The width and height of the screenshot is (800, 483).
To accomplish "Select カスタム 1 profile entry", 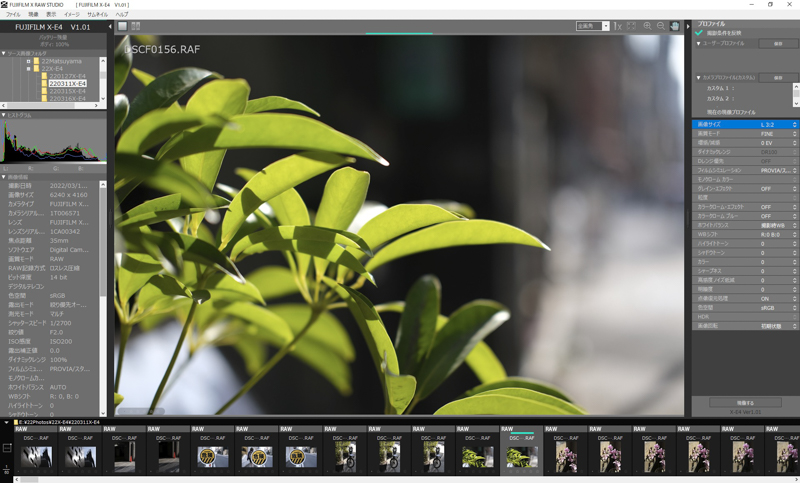I will [x=720, y=88].
